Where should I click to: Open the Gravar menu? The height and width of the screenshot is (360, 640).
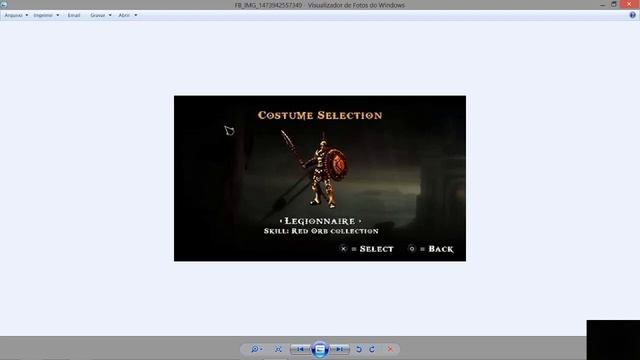[100, 15]
